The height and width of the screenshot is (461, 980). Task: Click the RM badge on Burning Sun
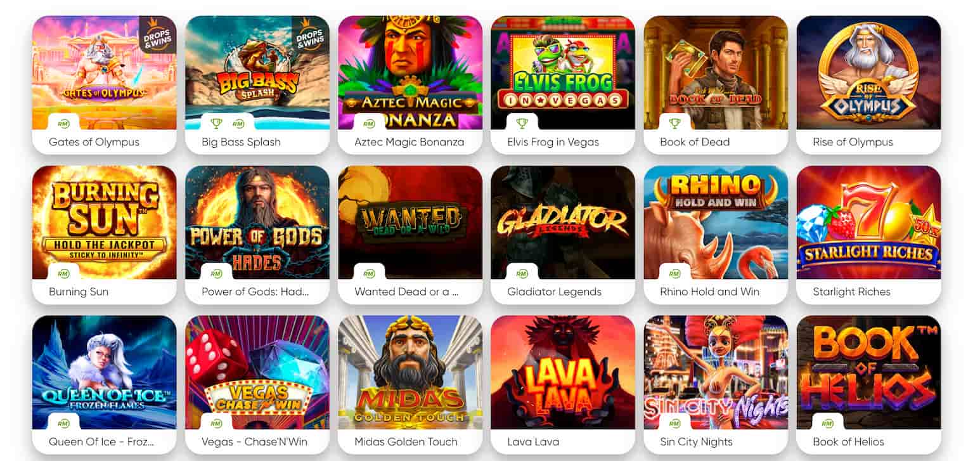pos(63,273)
